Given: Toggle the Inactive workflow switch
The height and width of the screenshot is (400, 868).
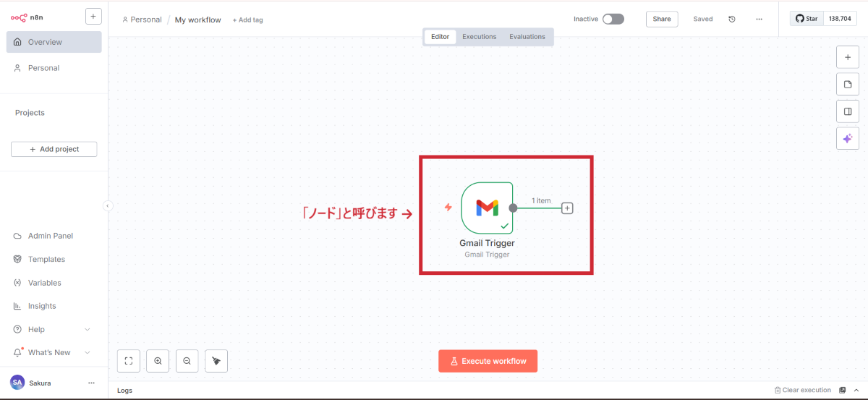Looking at the screenshot, I should point(613,20).
